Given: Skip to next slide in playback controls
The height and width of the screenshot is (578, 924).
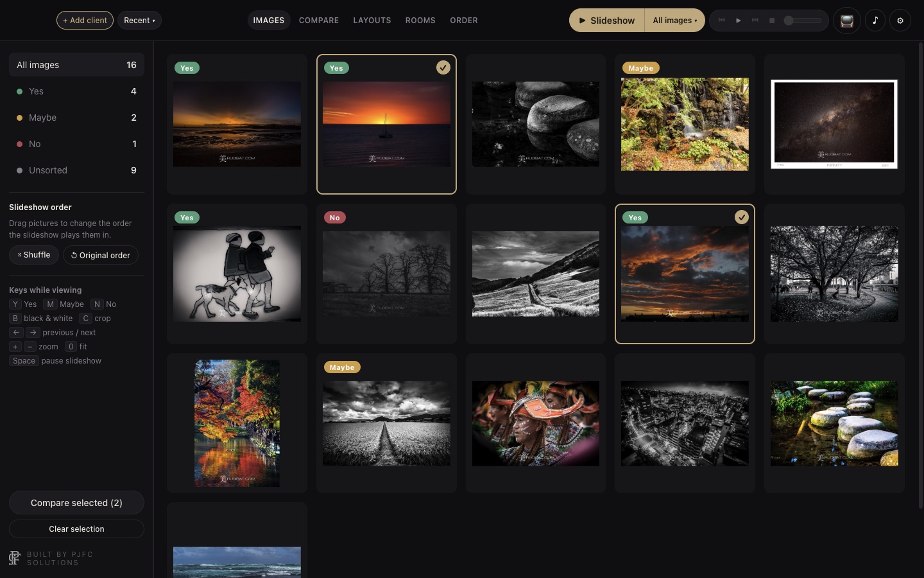Looking at the screenshot, I should click(x=755, y=21).
